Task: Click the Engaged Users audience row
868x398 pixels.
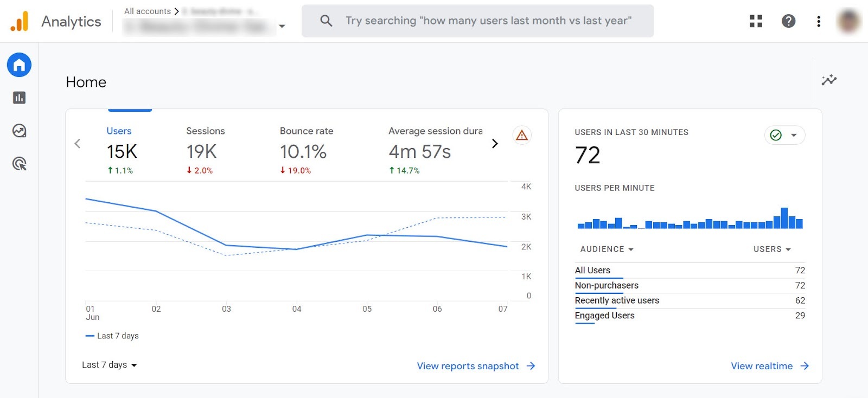Action: [690, 316]
